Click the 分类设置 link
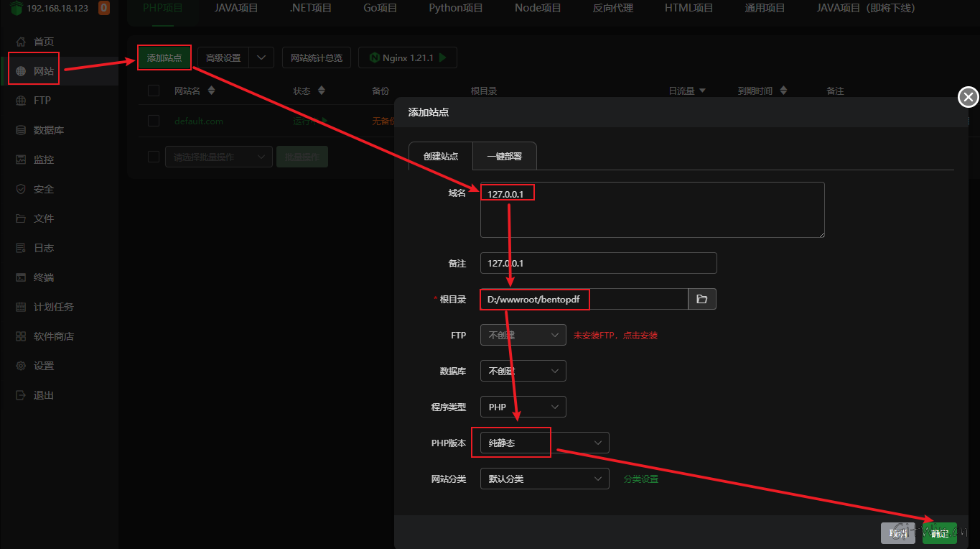This screenshot has height=549, width=980. click(640, 479)
